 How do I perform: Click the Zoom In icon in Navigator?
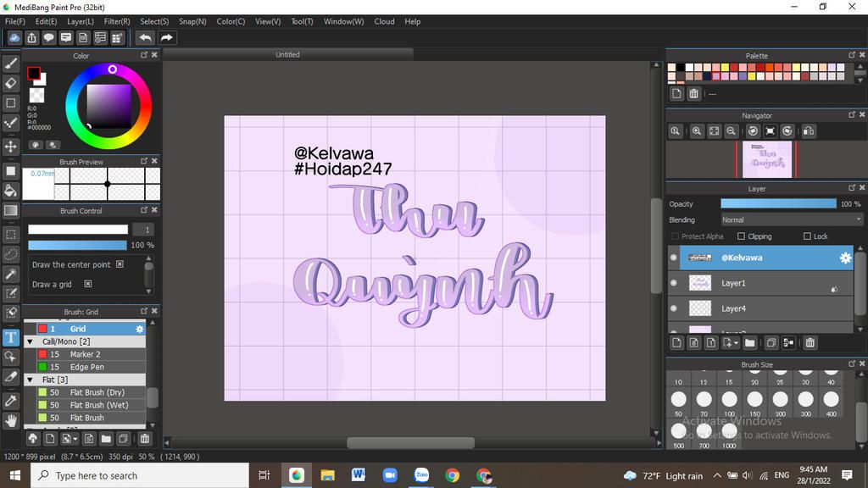tap(697, 131)
